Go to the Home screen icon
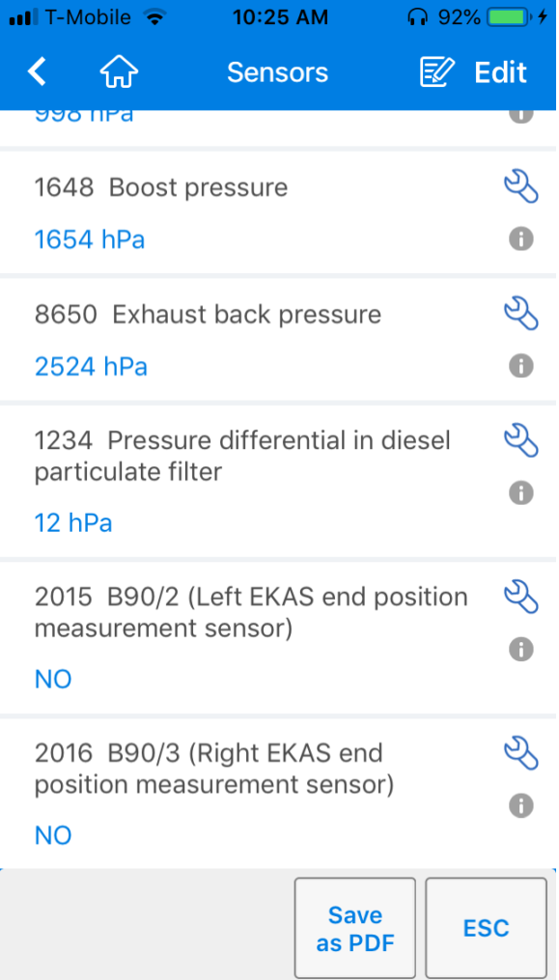Image resolution: width=559 pixels, height=980 pixels. (119, 72)
